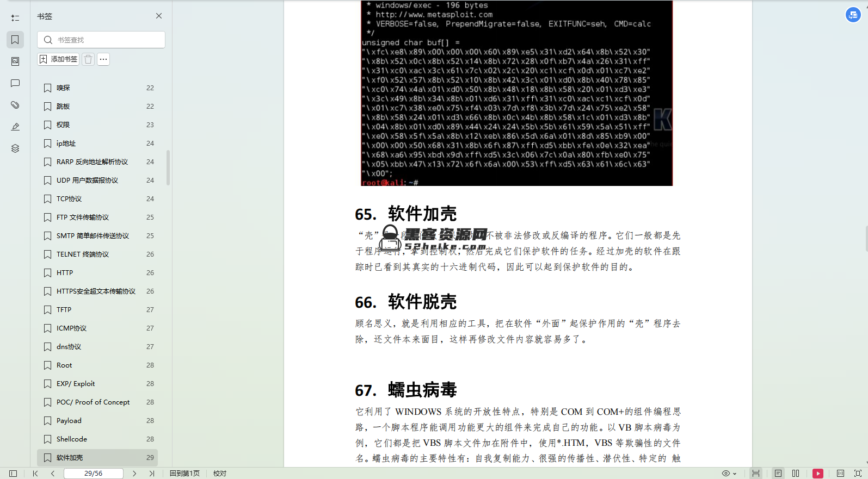This screenshot has height=479, width=868.
Task: Go to the next page
Action: 134,474
